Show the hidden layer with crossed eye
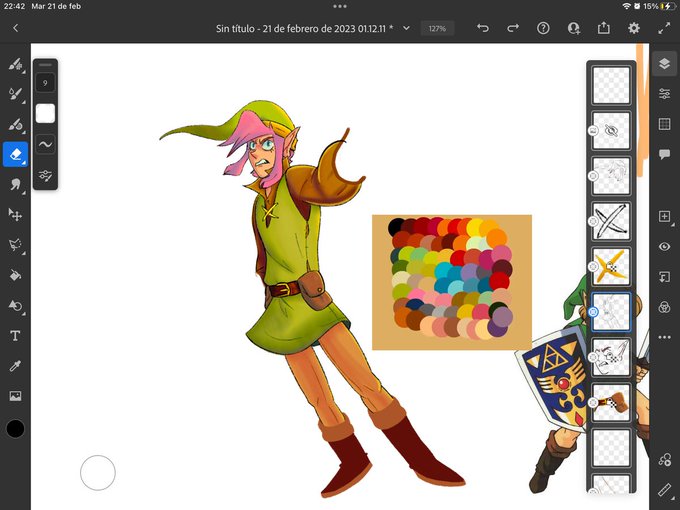The image size is (680, 510). (x=611, y=131)
